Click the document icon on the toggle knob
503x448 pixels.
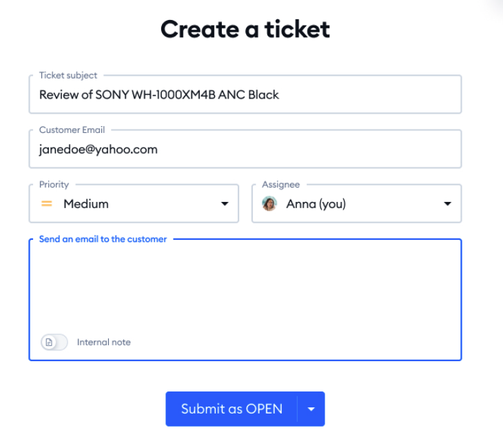click(49, 342)
